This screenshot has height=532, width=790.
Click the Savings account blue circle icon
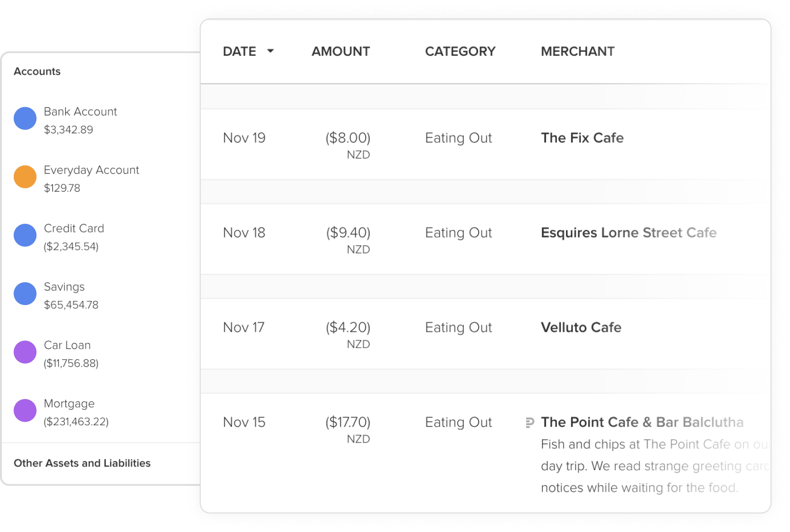(x=25, y=293)
